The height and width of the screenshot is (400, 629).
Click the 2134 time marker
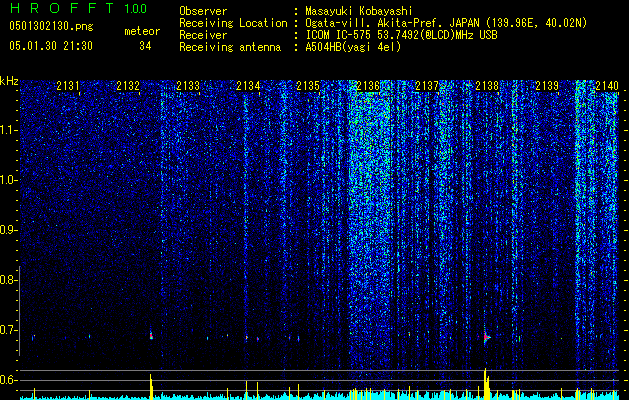point(248,86)
